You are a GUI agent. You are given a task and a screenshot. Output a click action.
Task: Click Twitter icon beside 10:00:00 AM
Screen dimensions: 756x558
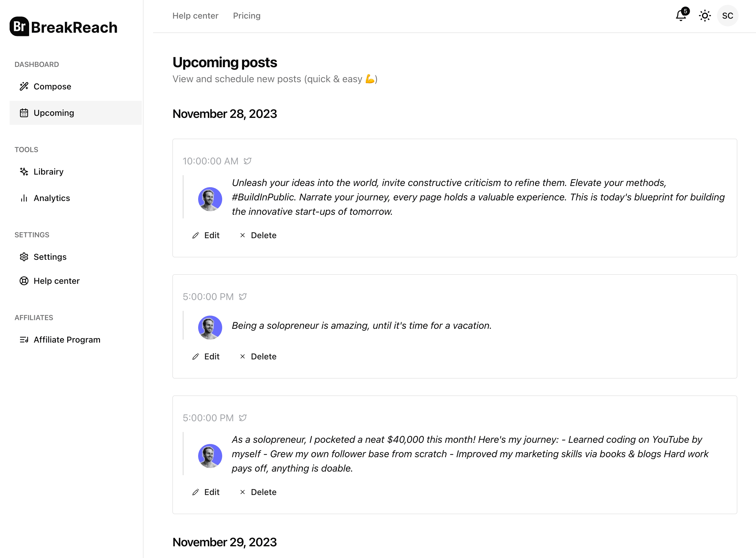tap(247, 161)
